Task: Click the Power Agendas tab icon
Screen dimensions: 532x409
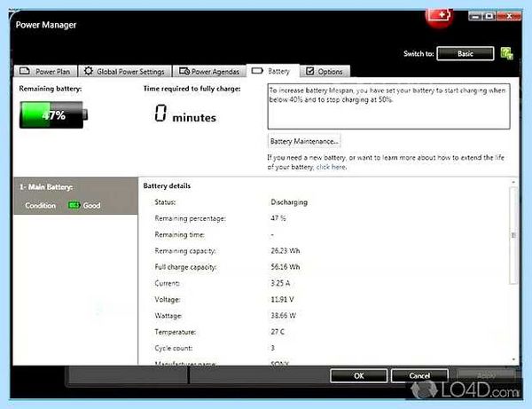Action: pyautogui.click(x=184, y=71)
